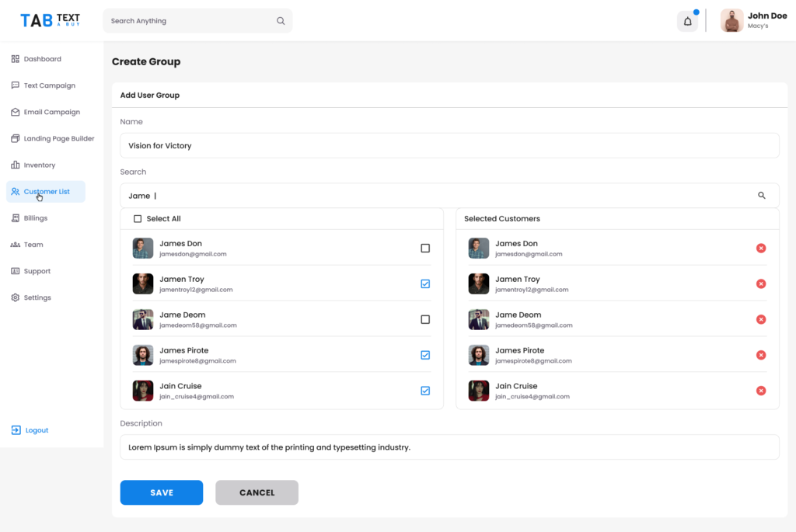
Task: Click the Add User Group heading
Action: click(x=150, y=96)
